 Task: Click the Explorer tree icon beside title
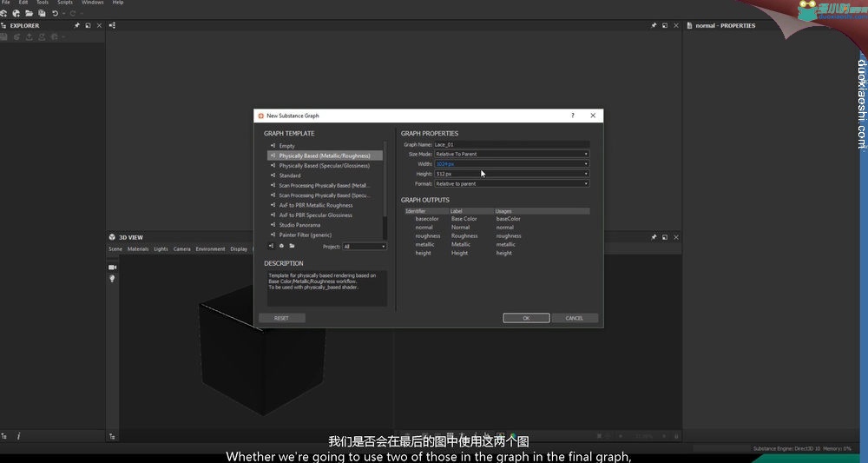pos(3,25)
